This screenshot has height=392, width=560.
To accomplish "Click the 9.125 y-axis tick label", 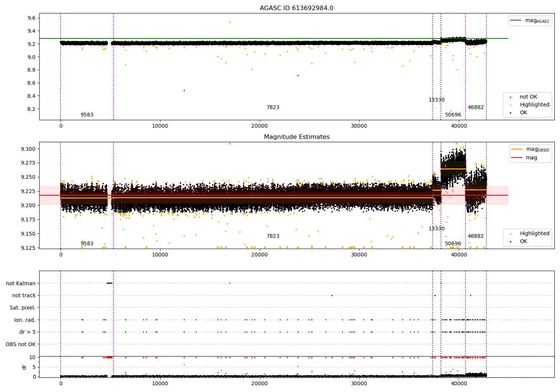I will click(28, 248).
